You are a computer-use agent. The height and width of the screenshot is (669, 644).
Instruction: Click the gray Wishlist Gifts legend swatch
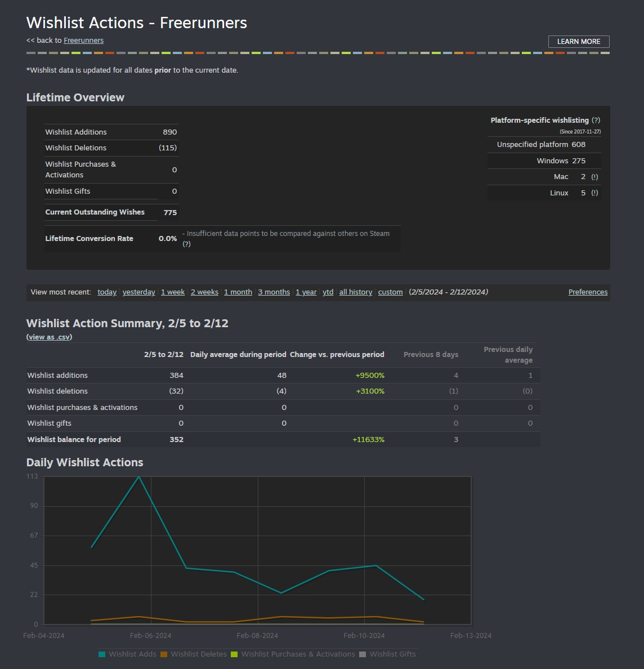point(363,654)
